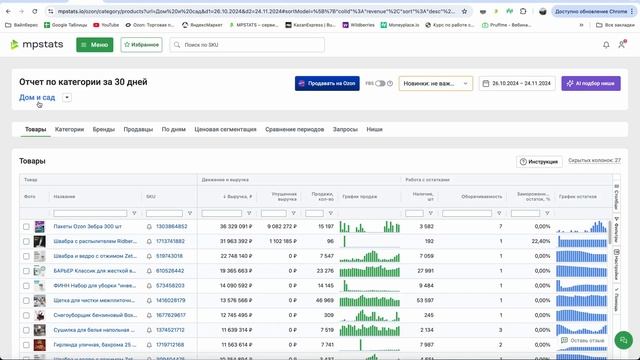Open the user profile icon
The width and height of the screenshot is (640, 360).
622,44
